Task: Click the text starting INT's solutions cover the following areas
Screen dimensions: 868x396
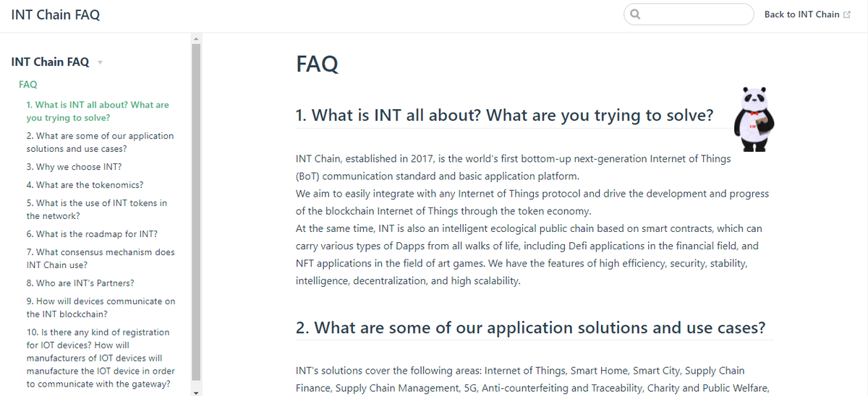Action: coord(532,379)
